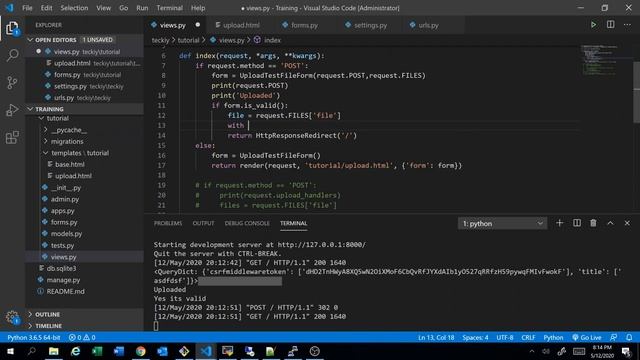Screen dimensions: 640x360
Task: Show the Problems panel tab
Action: 168,223
